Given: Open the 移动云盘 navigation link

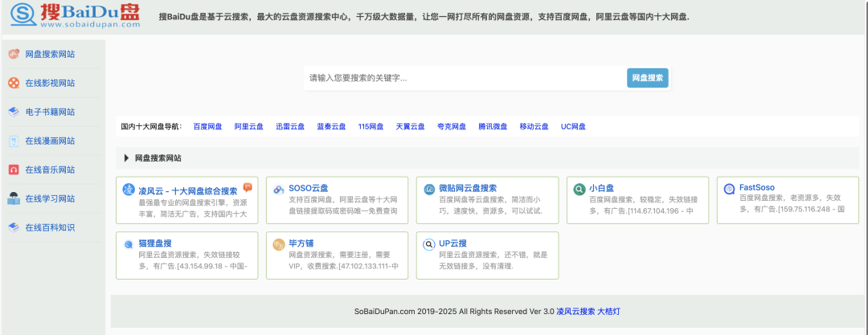Looking at the screenshot, I should (534, 126).
